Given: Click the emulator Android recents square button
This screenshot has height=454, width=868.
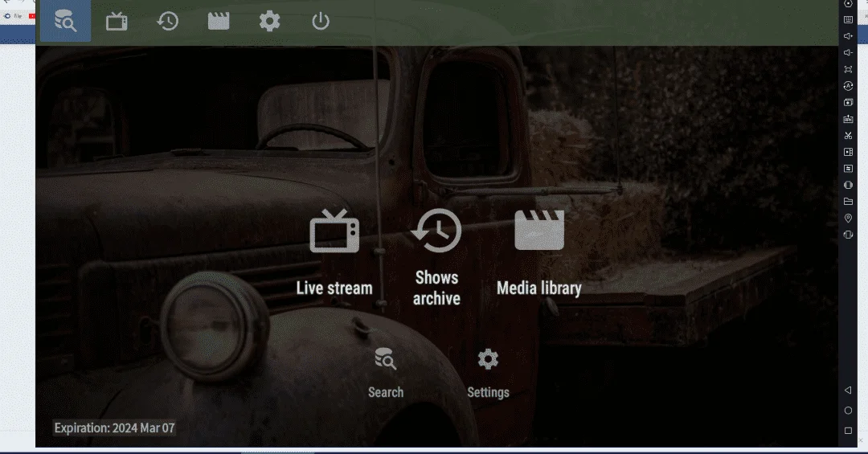Looking at the screenshot, I should tap(848, 430).
